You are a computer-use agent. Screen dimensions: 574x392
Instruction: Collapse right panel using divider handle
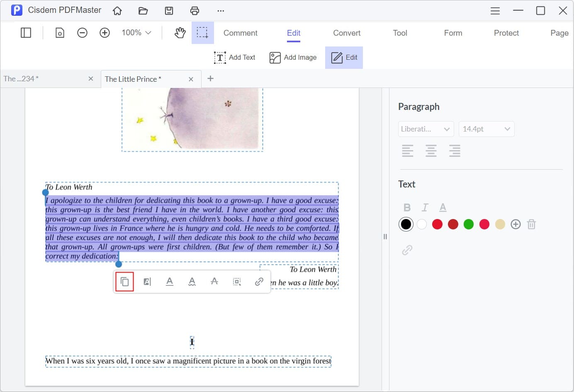(385, 236)
